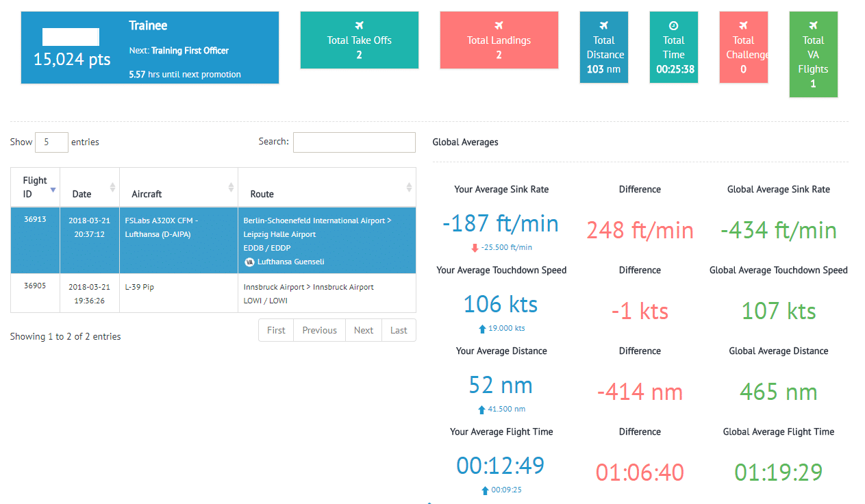The image size is (865, 504).
Task: Click the plane icon in Total Challenges tile
Action: coord(743,25)
